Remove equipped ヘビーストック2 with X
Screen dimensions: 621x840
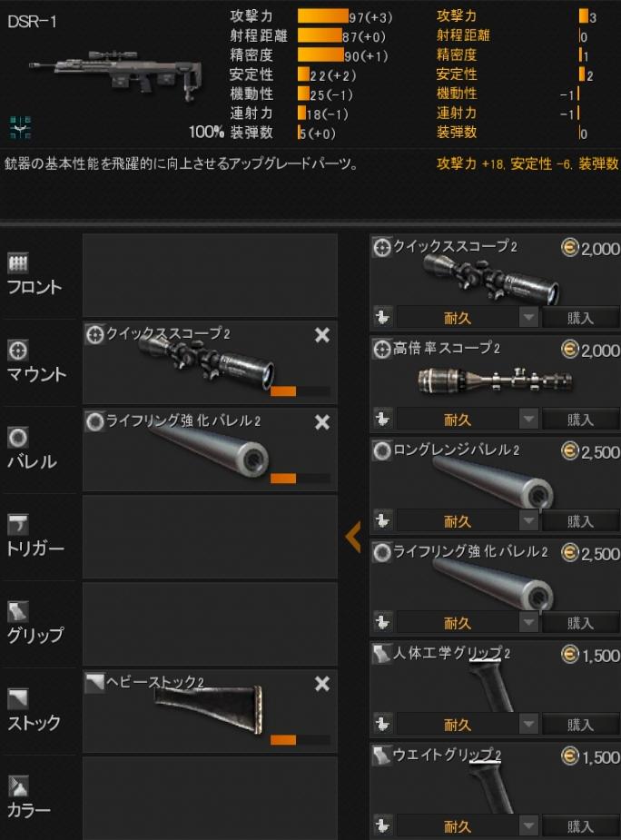tap(322, 684)
